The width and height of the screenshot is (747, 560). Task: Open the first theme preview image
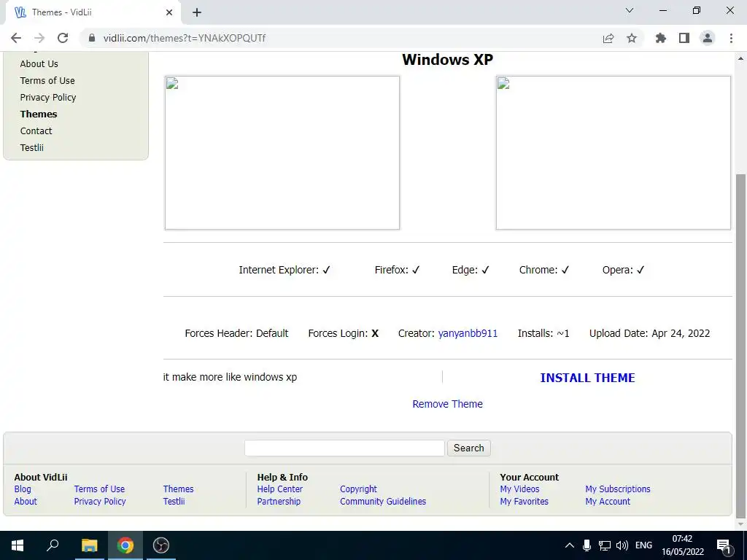282,153
